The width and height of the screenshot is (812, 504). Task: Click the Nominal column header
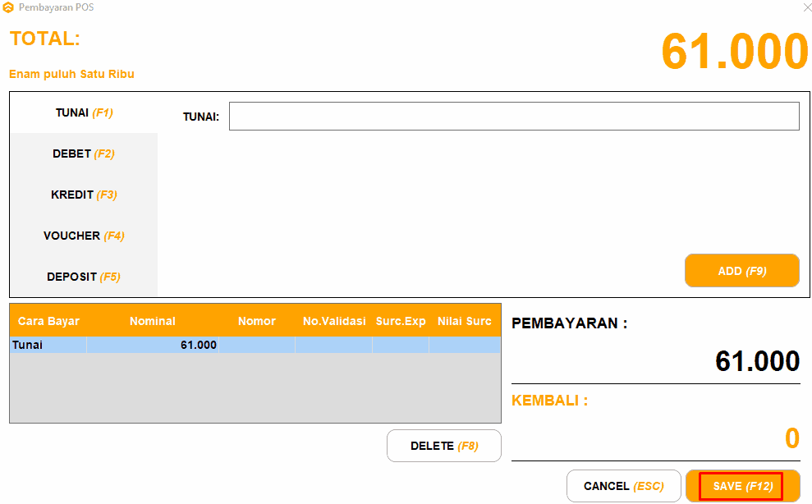pyautogui.click(x=153, y=321)
